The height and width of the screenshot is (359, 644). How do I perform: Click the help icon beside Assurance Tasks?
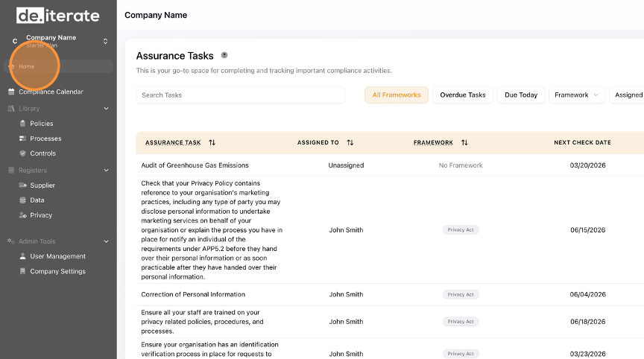coord(224,55)
